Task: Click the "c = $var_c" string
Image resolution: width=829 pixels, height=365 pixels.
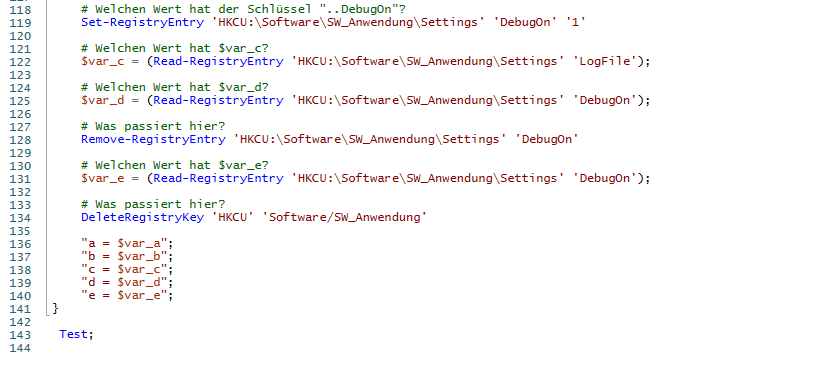Action: [x=125, y=270]
